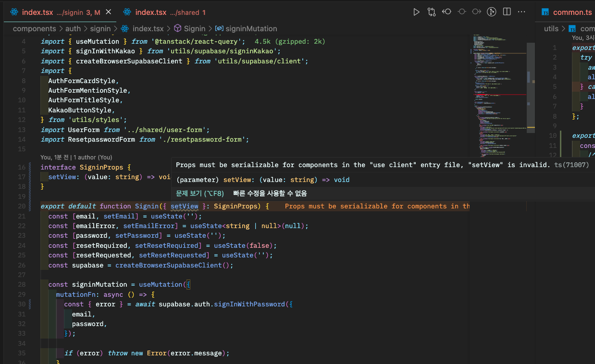Open Signin symbol breadcrumb

(194, 29)
